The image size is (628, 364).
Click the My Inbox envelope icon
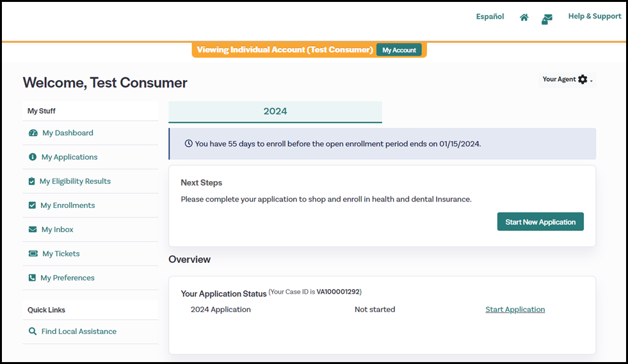33,230
